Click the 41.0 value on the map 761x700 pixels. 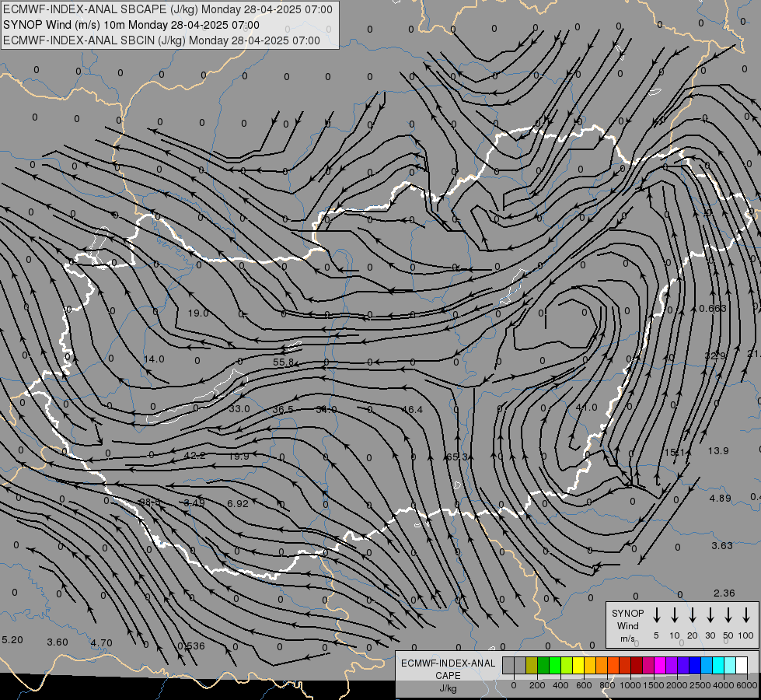click(x=586, y=408)
